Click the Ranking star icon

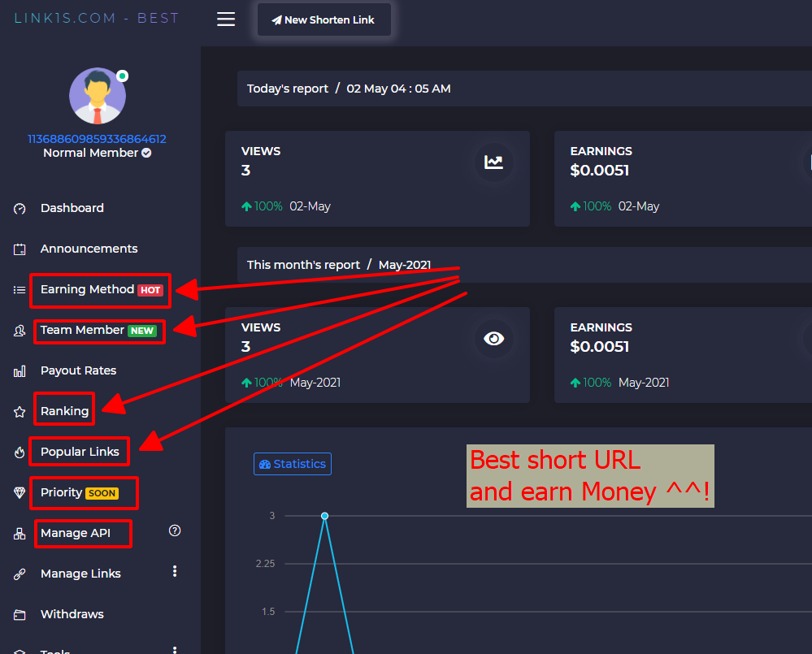(20, 412)
